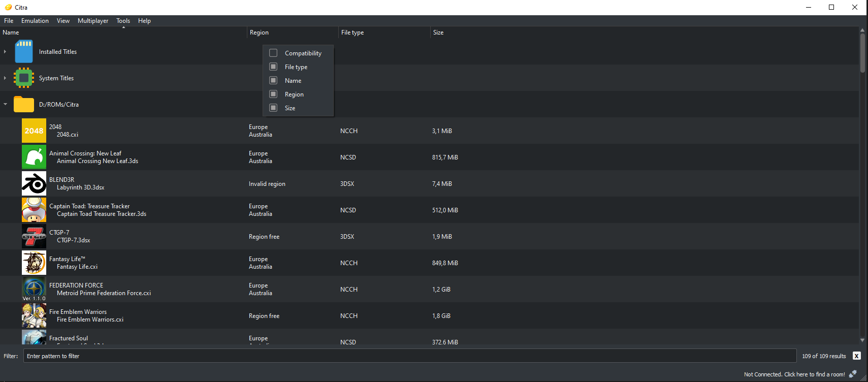Viewport: 868px width, 382px height.
Task: Select 'Captain Toad Treasure Tracker.3ds' file name
Action: (102, 214)
